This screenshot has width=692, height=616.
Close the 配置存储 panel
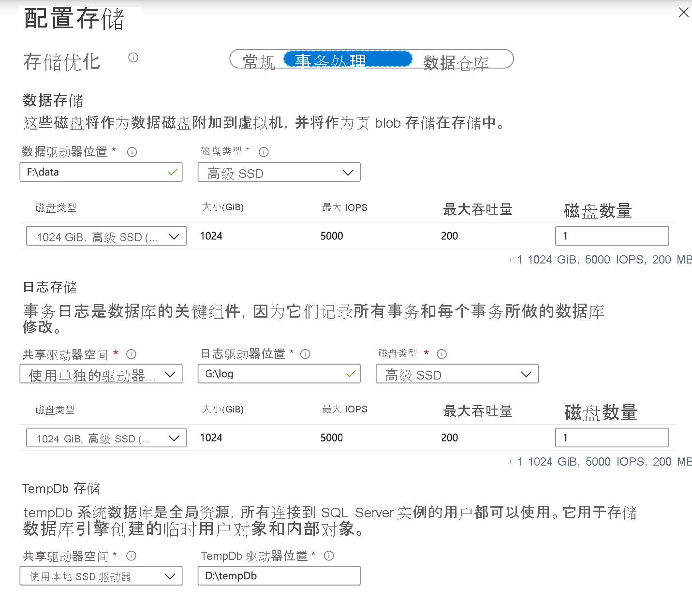tap(683, 12)
